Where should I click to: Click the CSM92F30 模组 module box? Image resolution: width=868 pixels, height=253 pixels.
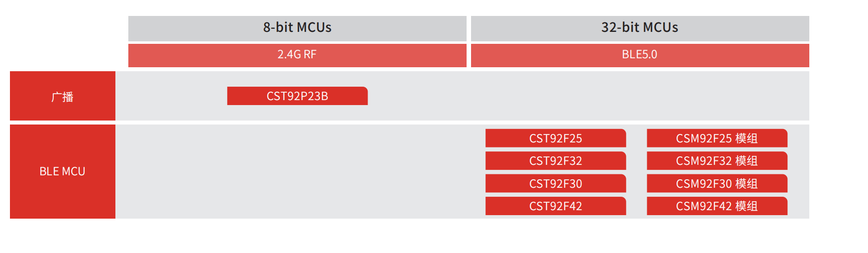[x=716, y=184]
